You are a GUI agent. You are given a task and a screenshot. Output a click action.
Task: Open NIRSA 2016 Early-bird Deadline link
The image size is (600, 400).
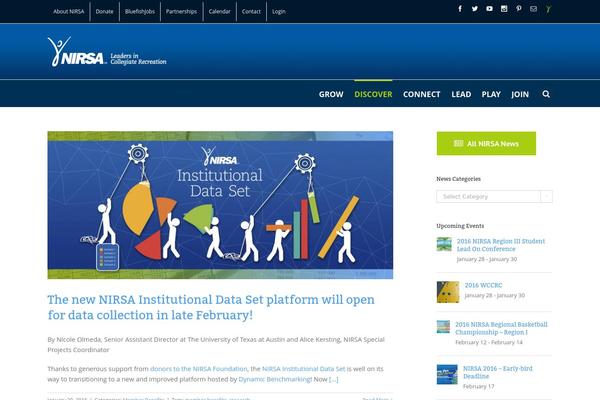(x=497, y=372)
